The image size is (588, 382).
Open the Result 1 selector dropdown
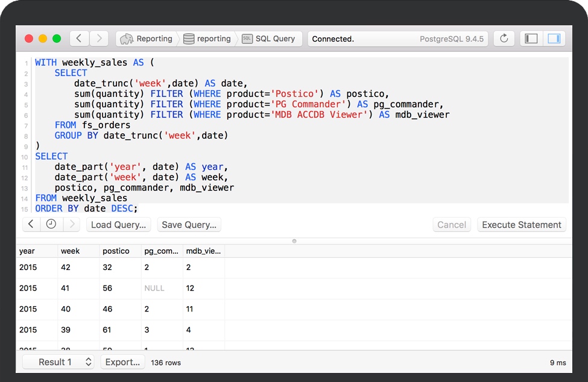tap(58, 362)
